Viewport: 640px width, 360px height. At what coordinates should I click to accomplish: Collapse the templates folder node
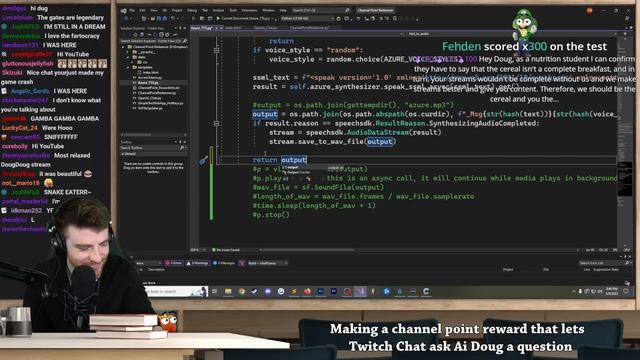[128, 67]
